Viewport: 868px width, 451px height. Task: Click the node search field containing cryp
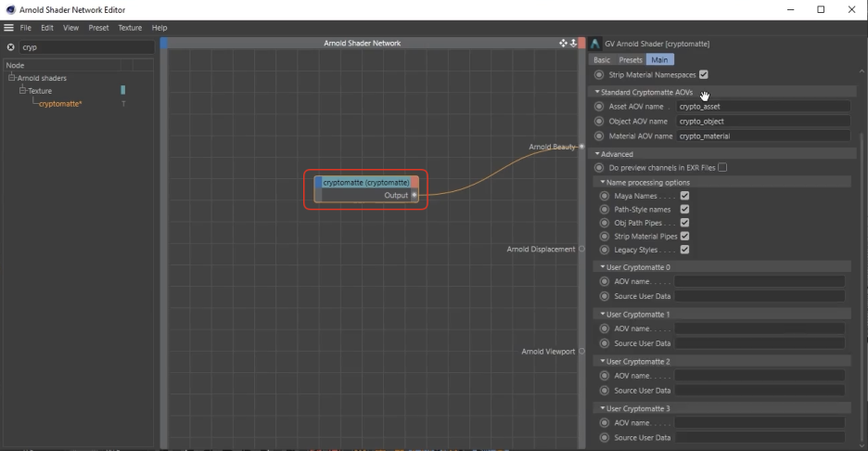click(86, 47)
